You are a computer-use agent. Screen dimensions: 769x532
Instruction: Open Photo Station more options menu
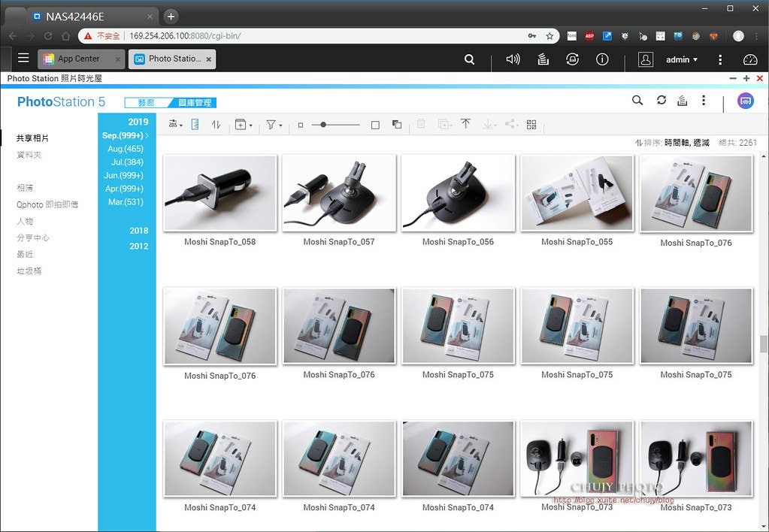tap(704, 100)
